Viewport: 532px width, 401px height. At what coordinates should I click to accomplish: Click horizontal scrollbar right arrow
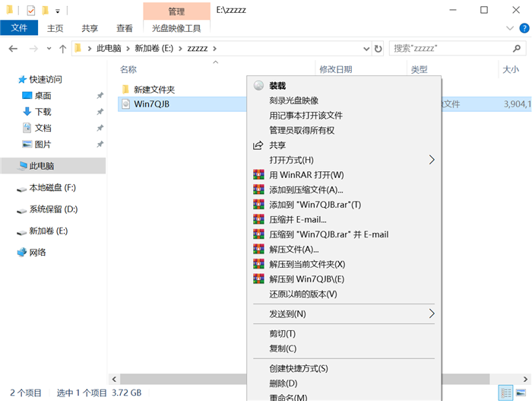pos(525,379)
